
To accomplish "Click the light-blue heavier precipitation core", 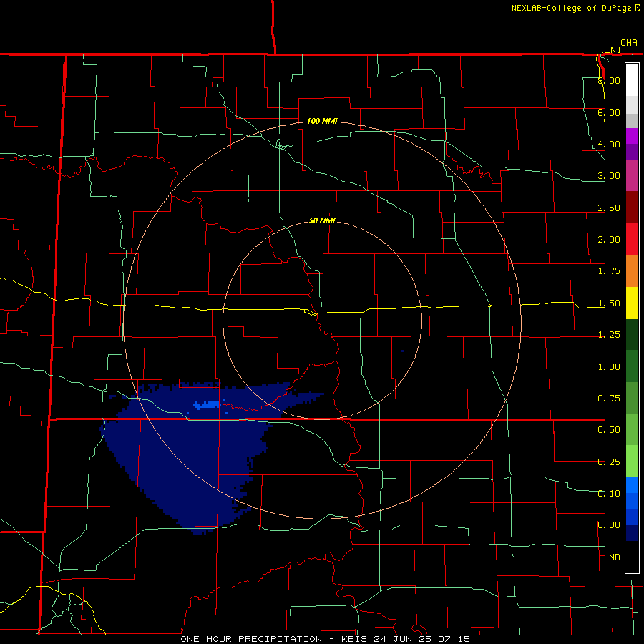I will pos(207,405).
